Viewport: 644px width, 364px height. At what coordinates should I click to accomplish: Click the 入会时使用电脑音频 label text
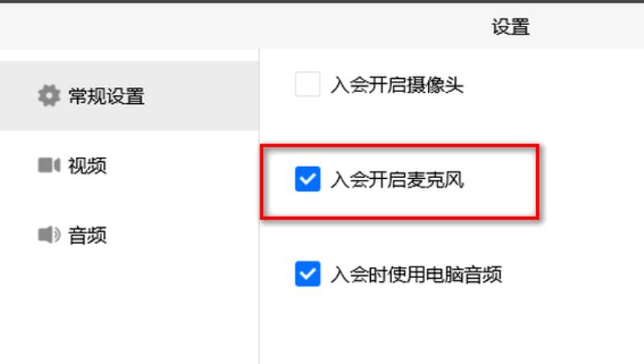[416, 275]
